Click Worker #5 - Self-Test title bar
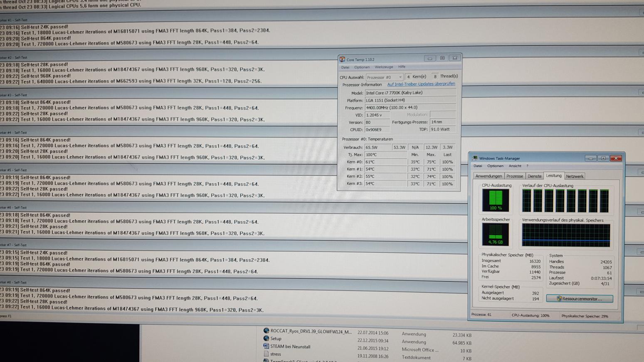The image size is (644, 362). pos(234,170)
